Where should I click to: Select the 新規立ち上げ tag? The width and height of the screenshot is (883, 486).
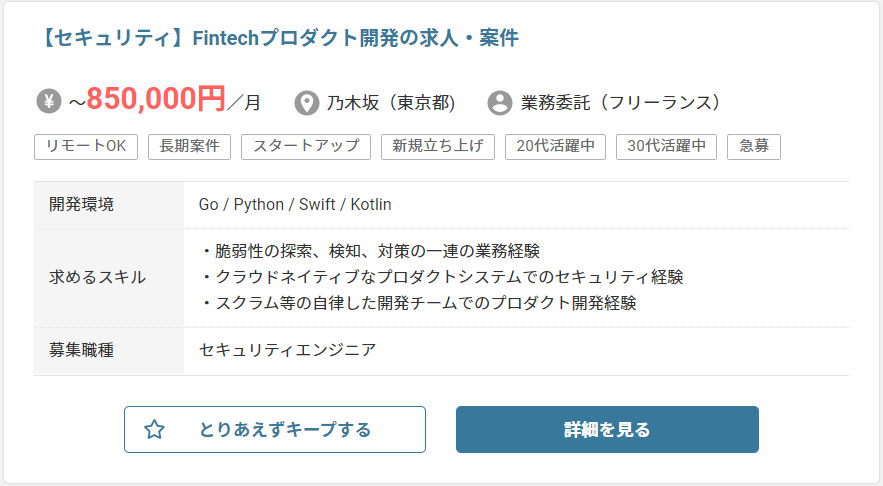[x=438, y=146]
